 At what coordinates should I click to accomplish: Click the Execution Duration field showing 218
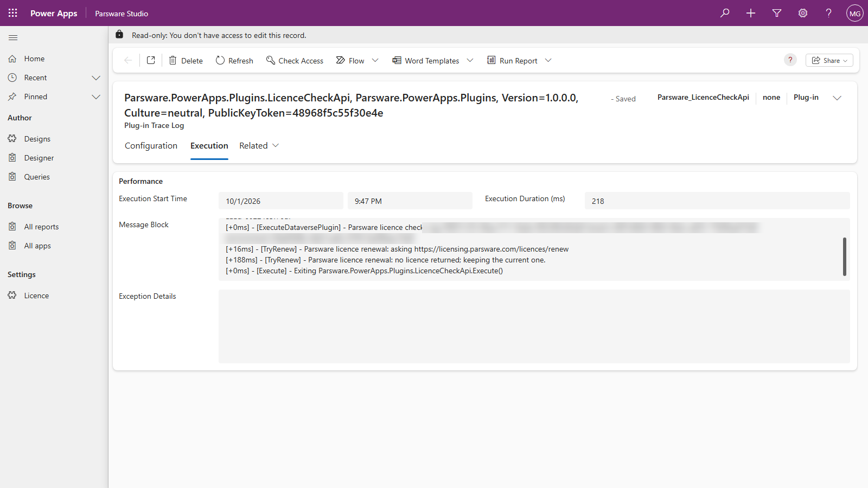coord(717,201)
